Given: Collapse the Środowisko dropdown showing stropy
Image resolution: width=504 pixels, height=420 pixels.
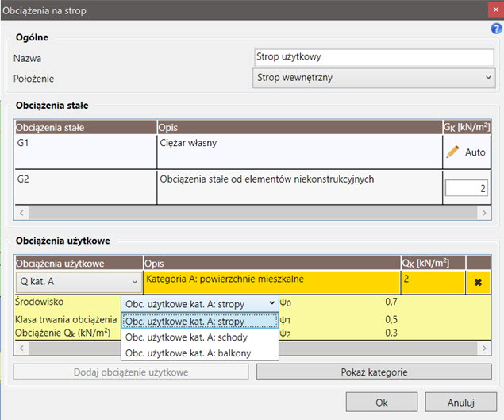Looking at the screenshot, I should coord(199,303).
